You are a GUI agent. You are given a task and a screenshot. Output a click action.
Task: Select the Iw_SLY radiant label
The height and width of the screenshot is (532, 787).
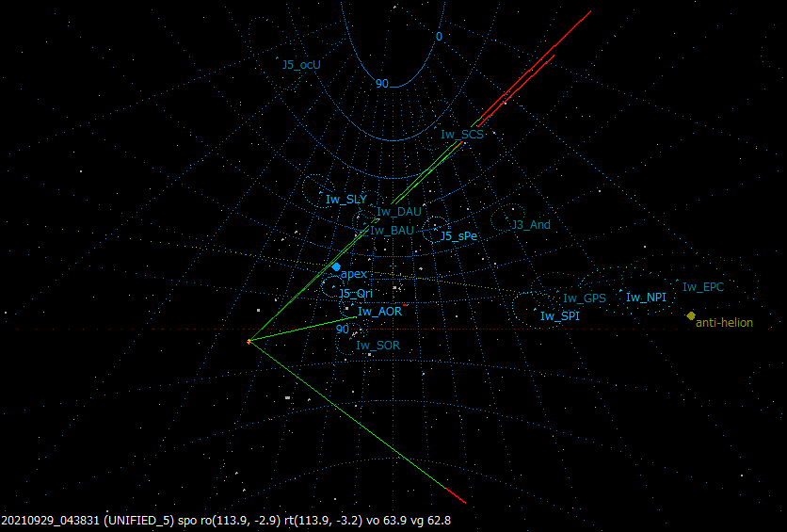click(346, 200)
